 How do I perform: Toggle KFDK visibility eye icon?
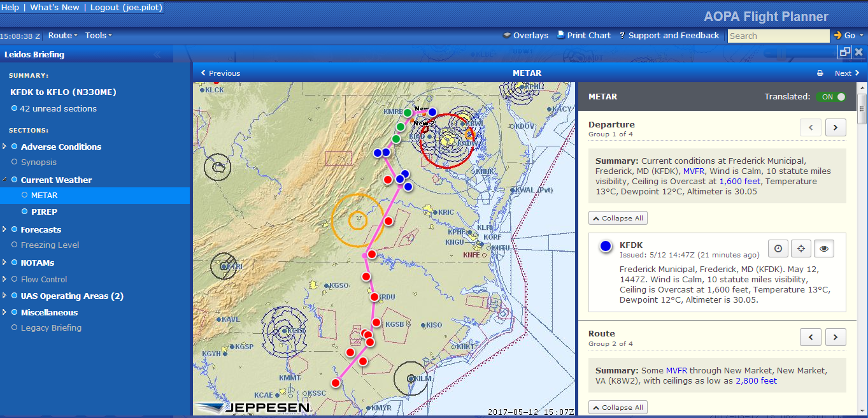click(x=824, y=249)
